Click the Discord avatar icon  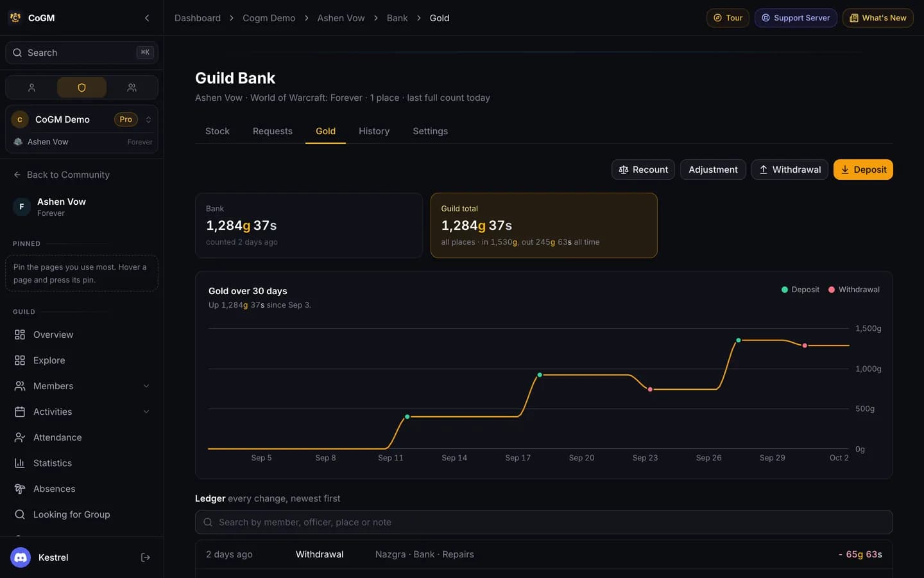(x=21, y=557)
